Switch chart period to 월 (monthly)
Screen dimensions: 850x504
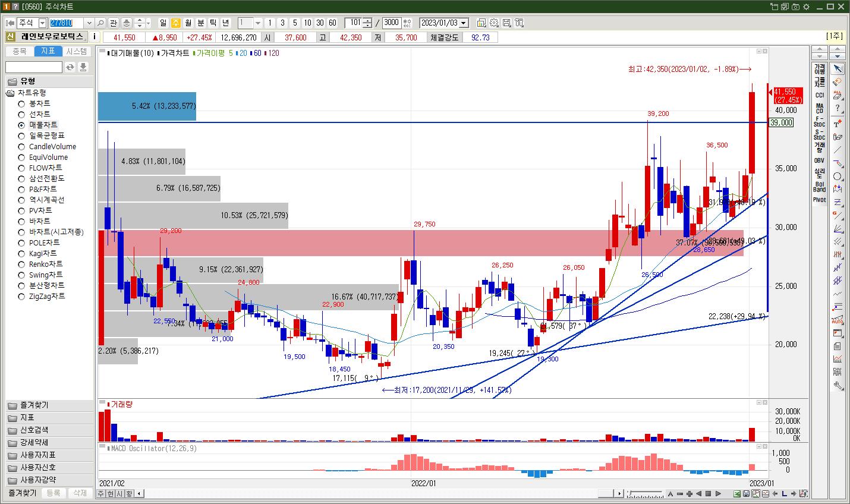point(188,23)
